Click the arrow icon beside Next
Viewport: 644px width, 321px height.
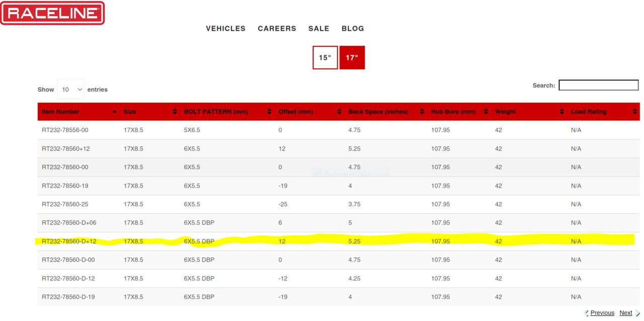637,313
